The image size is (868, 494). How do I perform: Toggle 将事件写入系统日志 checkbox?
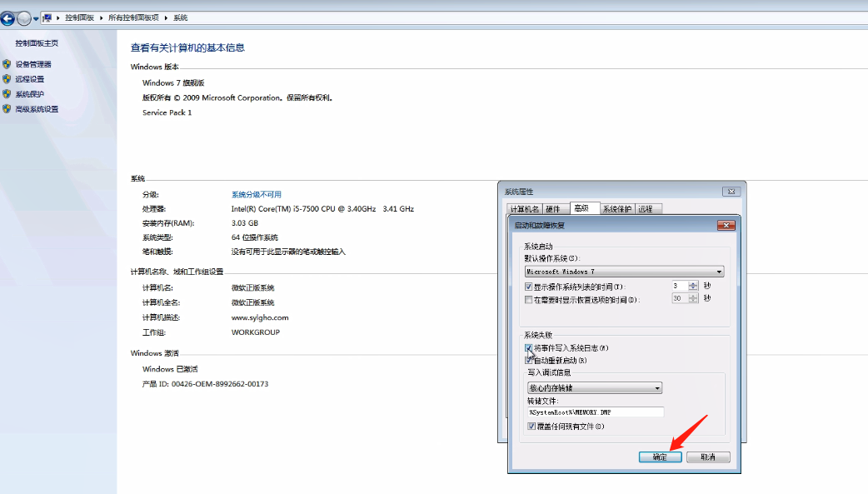click(x=529, y=347)
